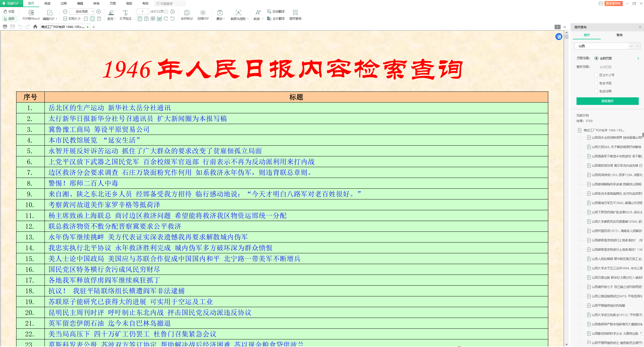Click the 高级查找 green button
This screenshot has width=644, height=347.
(607, 101)
